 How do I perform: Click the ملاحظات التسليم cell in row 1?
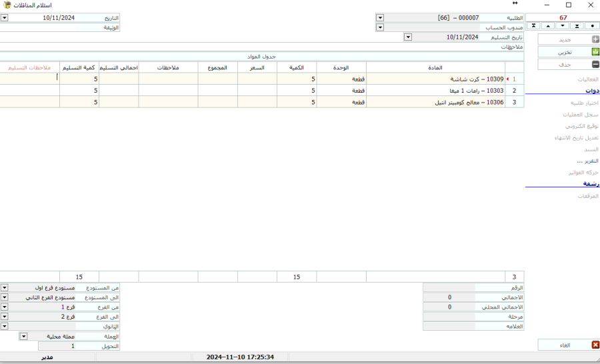click(30, 79)
